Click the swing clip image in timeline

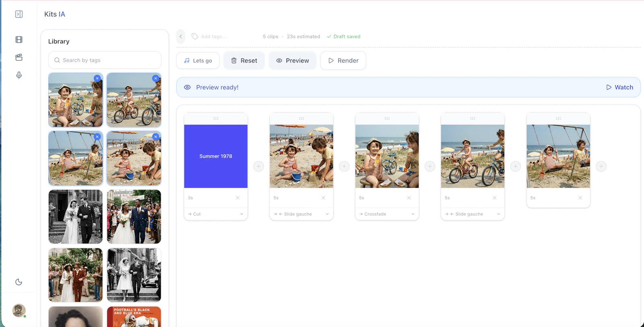click(558, 156)
